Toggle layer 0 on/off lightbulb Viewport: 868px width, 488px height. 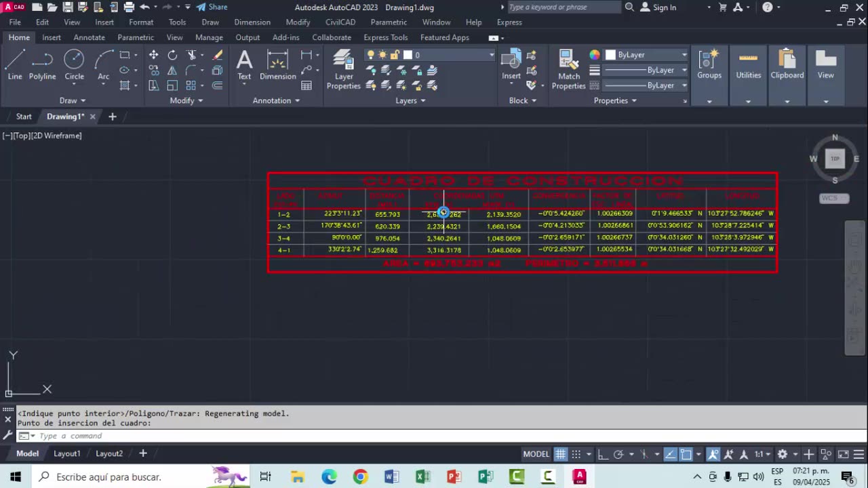point(371,55)
